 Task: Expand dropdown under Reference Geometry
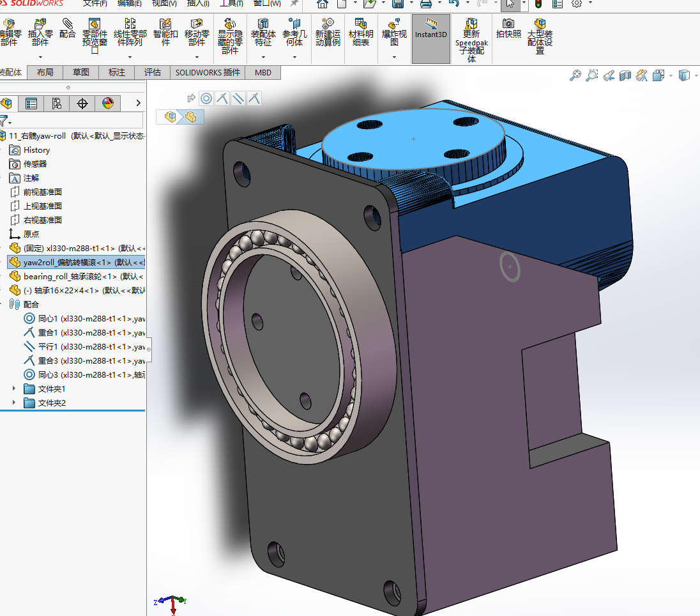click(294, 57)
